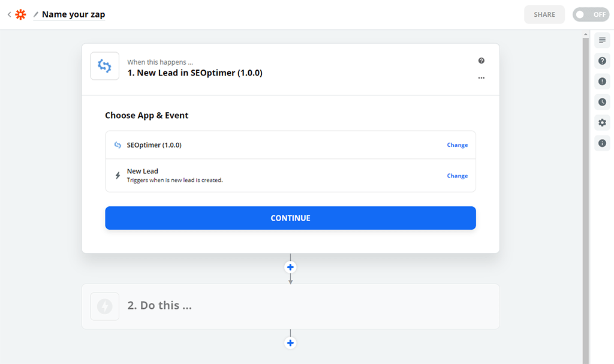Go back using the left chevron arrow
614x364 pixels.
click(x=9, y=14)
